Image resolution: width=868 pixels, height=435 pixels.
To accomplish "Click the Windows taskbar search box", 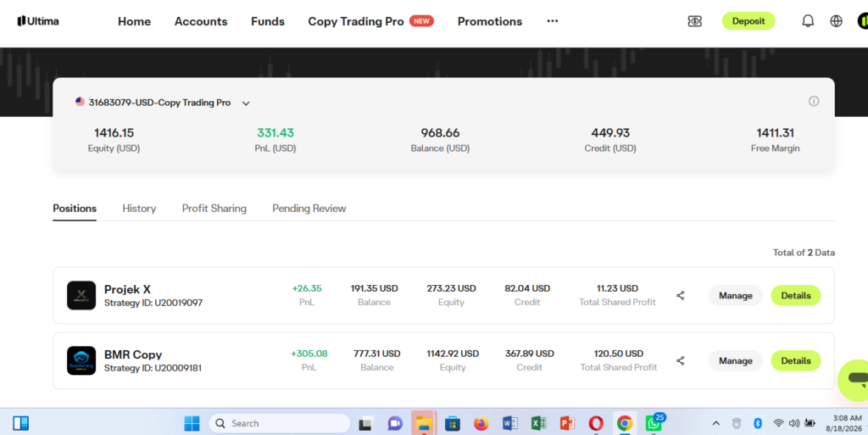I will 280,423.
